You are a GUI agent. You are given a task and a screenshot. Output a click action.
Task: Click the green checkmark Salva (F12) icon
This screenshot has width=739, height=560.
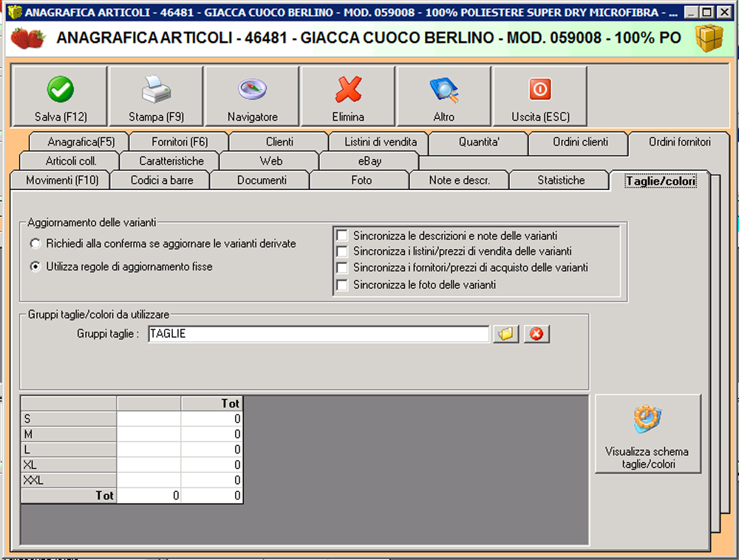[x=60, y=90]
